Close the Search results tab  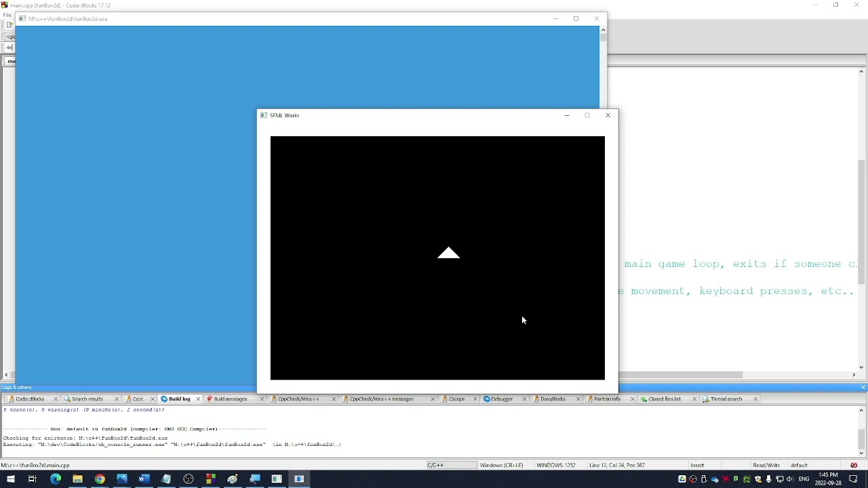117,399
